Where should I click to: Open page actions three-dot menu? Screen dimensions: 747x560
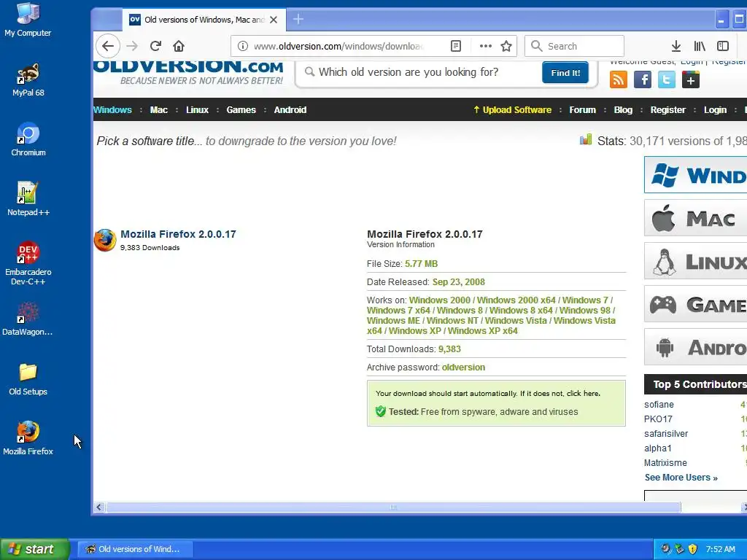click(x=485, y=46)
